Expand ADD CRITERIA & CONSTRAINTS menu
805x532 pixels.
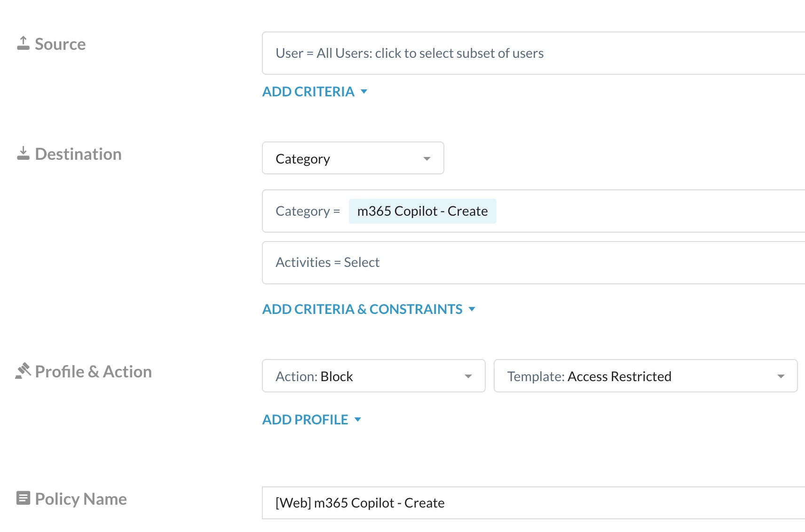[368, 309]
